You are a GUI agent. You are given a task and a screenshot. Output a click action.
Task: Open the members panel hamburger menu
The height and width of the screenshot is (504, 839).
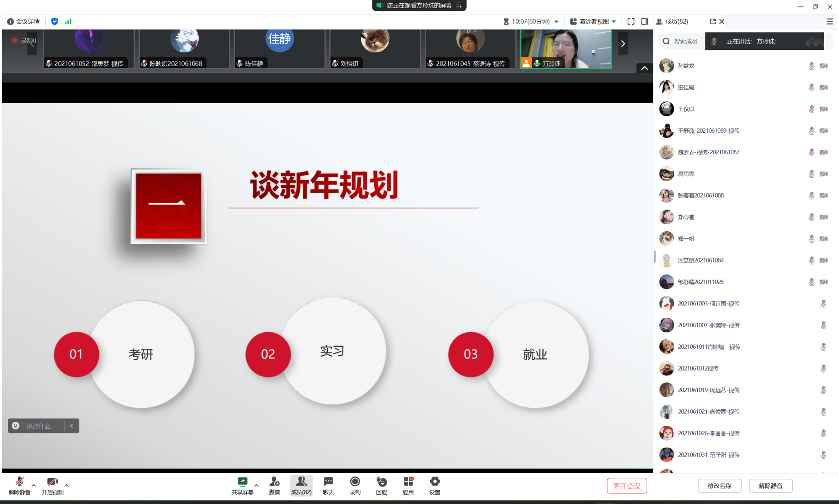pos(830,21)
